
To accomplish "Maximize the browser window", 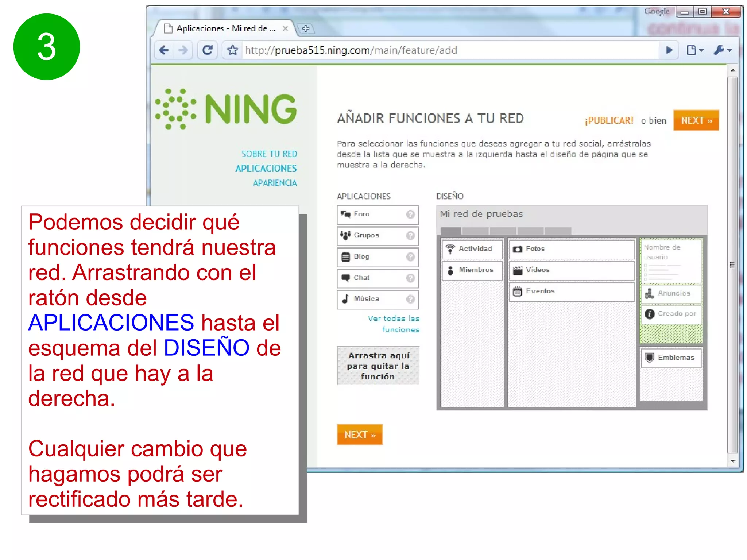I will [702, 12].
